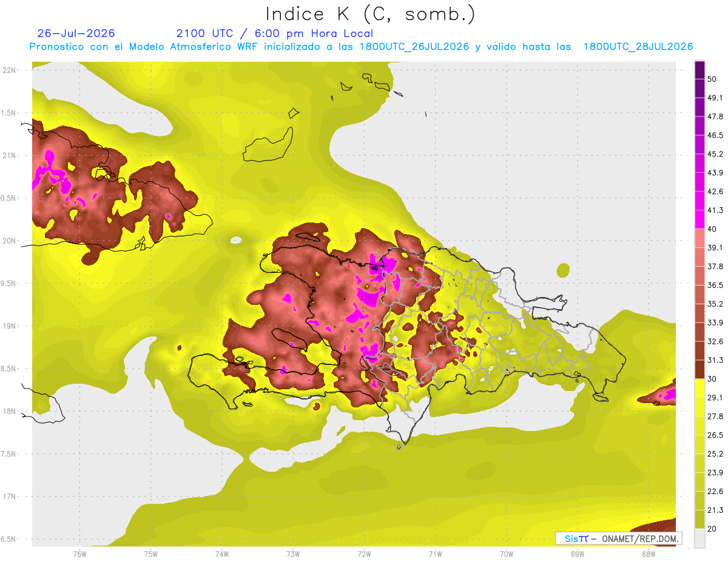
Task: Click the legend value "47.8"
Action: pos(715,116)
